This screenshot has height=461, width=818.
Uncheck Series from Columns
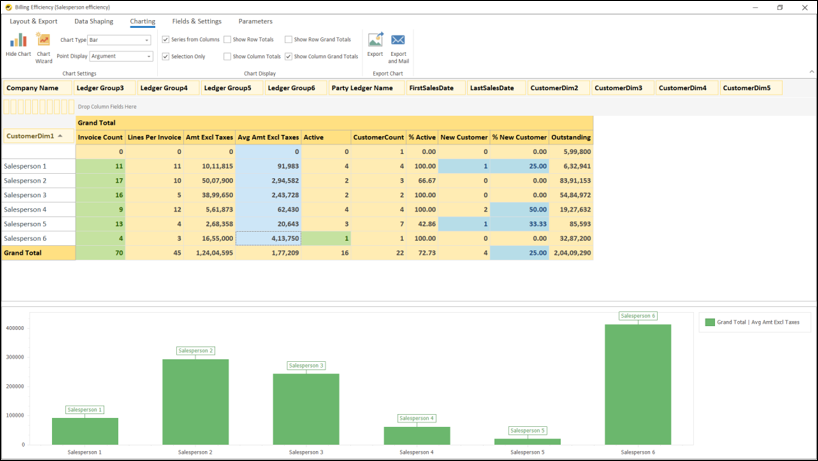pos(166,40)
